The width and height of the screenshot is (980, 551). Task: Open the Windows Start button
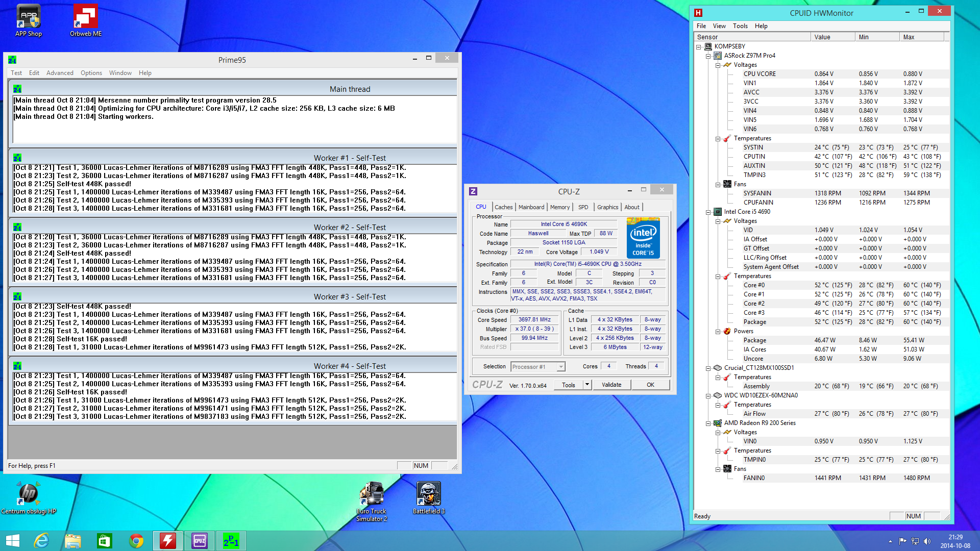[x=12, y=541]
